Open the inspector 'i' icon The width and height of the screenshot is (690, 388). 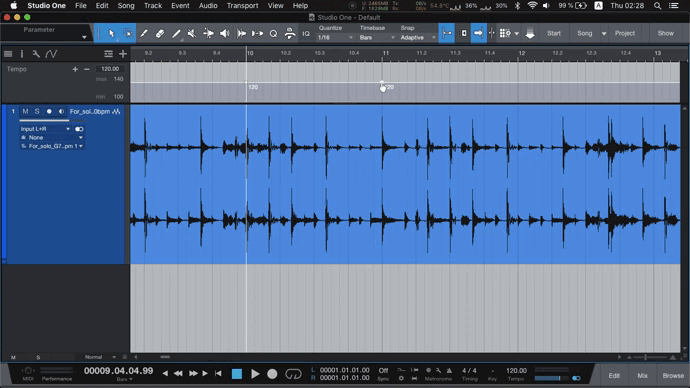coord(22,54)
